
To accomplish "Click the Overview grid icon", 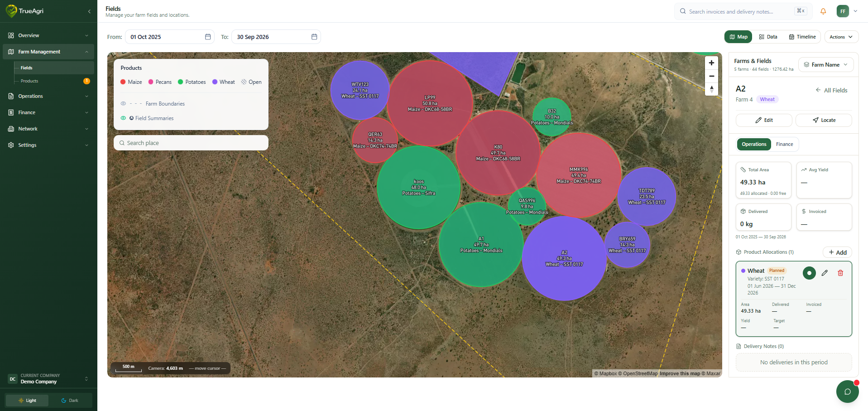I will [x=11, y=35].
